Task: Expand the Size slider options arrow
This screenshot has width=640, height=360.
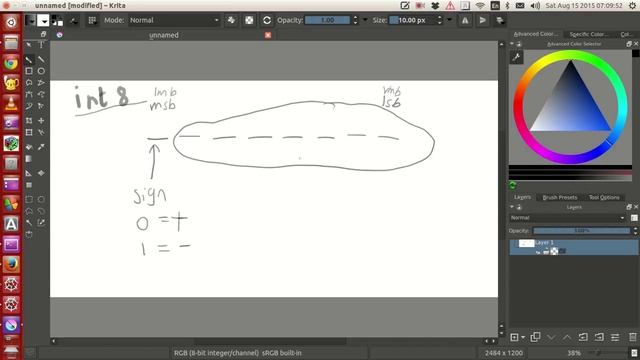Action: coord(449,20)
